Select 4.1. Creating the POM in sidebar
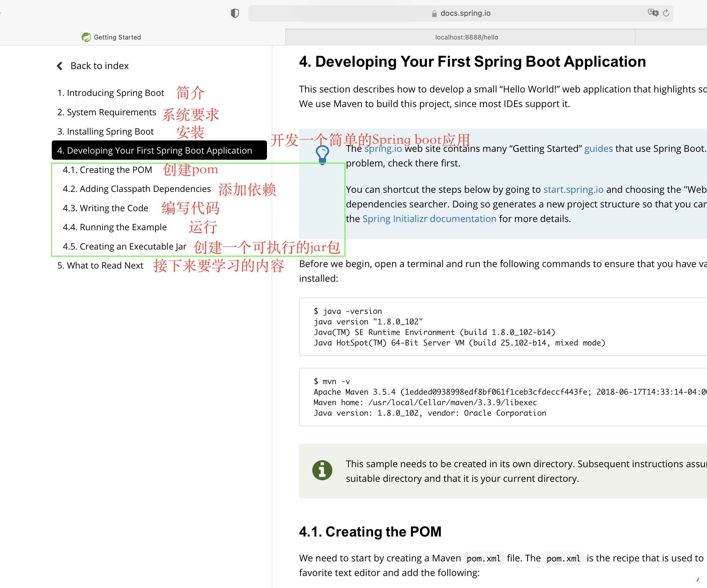This screenshot has height=588, width=707. click(108, 170)
